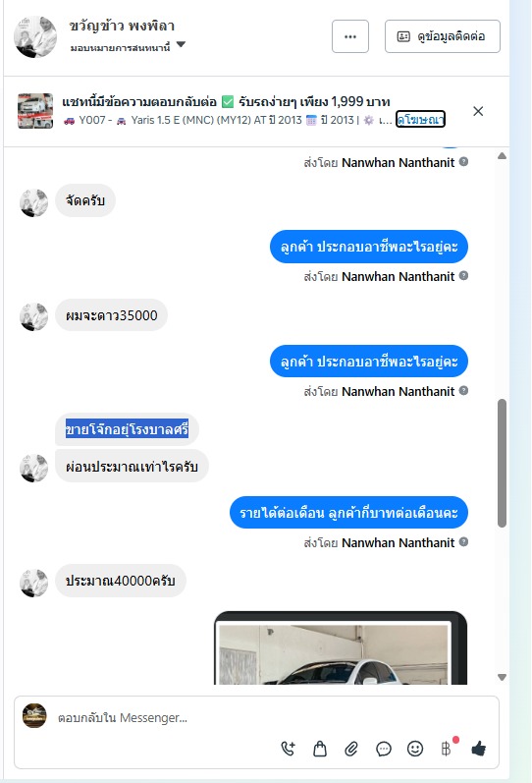Open saved replies speech bubble icon
532x783 pixels.
point(383,749)
